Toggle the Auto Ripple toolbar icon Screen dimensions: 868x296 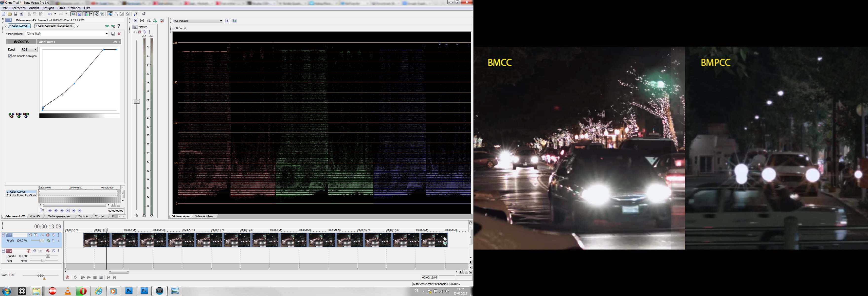(86, 14)
